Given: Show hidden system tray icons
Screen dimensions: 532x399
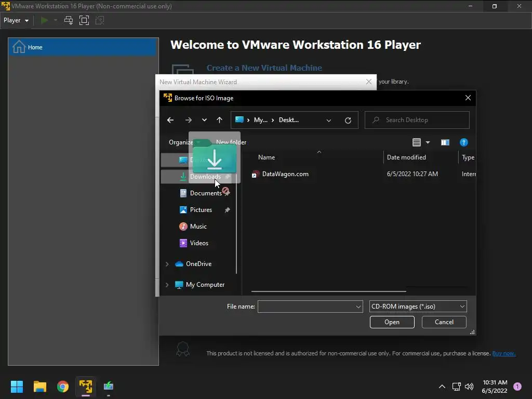Looking at the screenshot, I should 442,387.
